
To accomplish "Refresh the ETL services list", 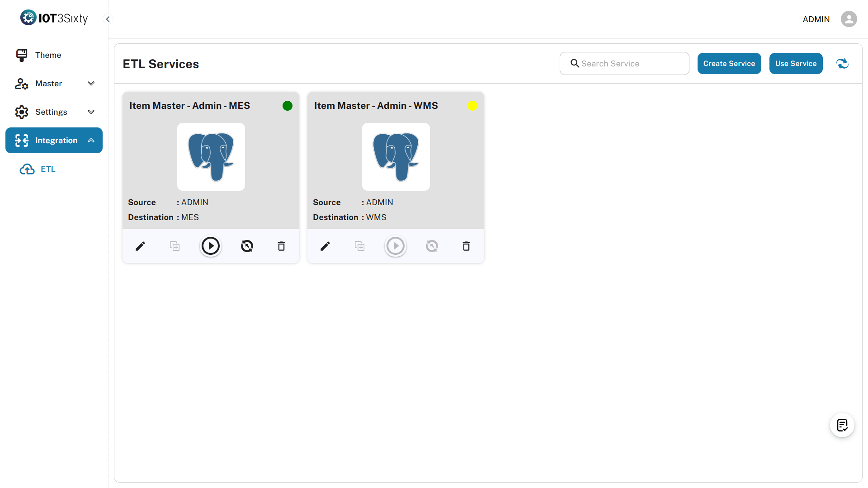I will (842, 64).
